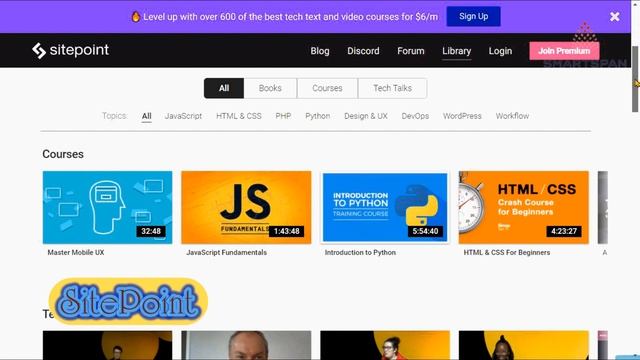Click the Courses section heading

(x=63, y=154)
